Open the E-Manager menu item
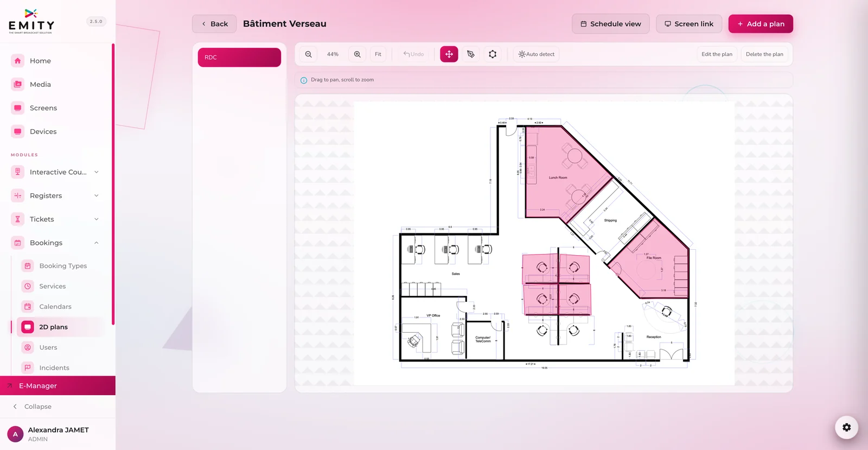868x450 pixels. click(x=58, y=386)
